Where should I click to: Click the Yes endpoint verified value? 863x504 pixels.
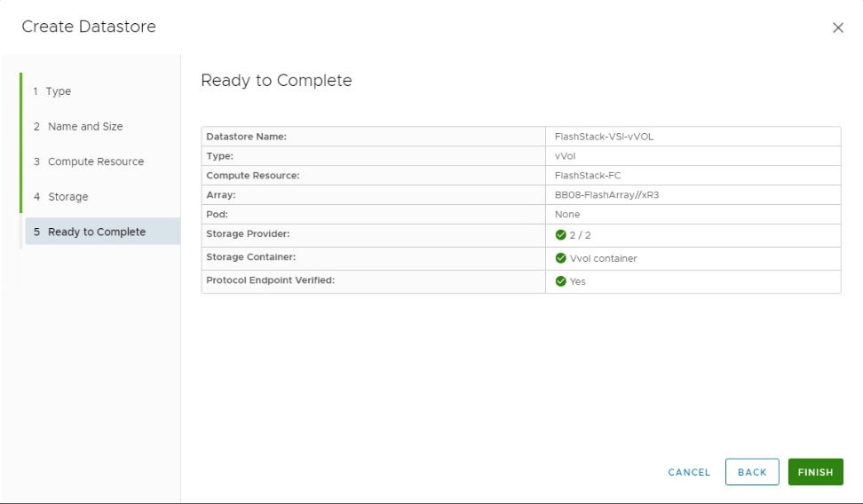pyautogui.click(x=577, y=281)
